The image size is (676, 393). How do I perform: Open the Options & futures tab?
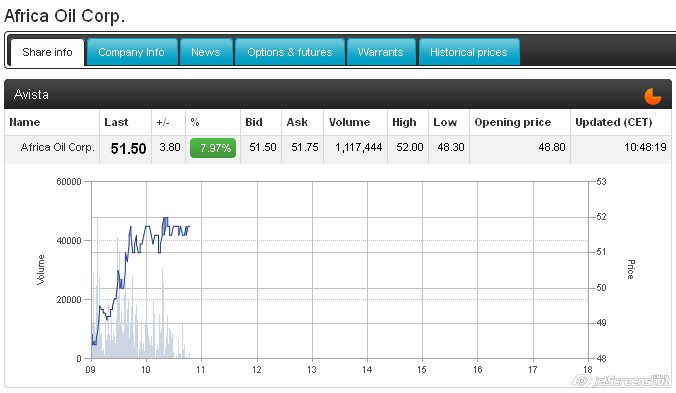pos(290,52)
